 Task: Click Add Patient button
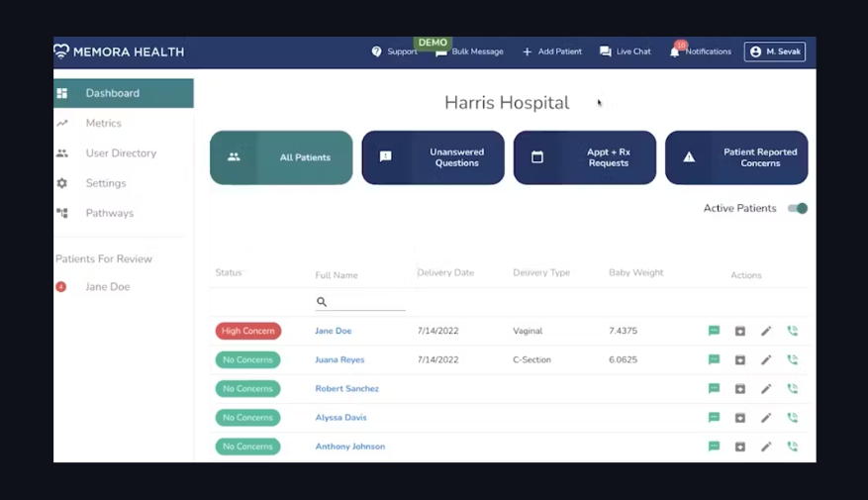(552, 51)
